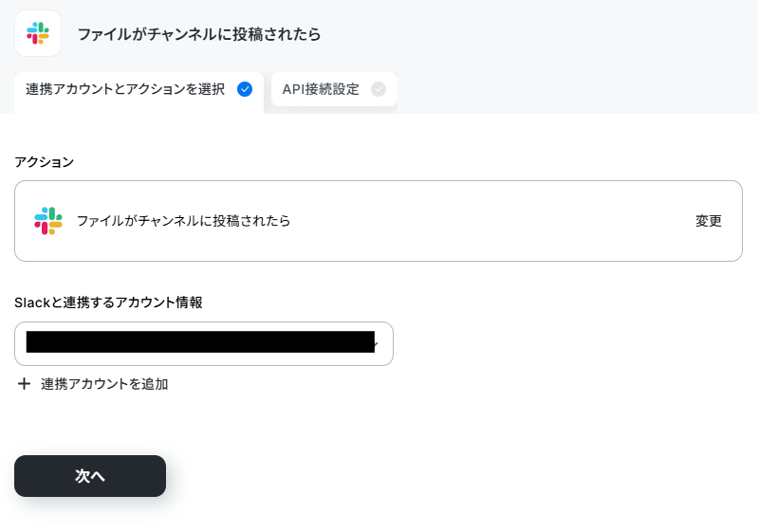Click the gray checkmark on API接続設定 tab
758x532 pixels.
[379, 89]
